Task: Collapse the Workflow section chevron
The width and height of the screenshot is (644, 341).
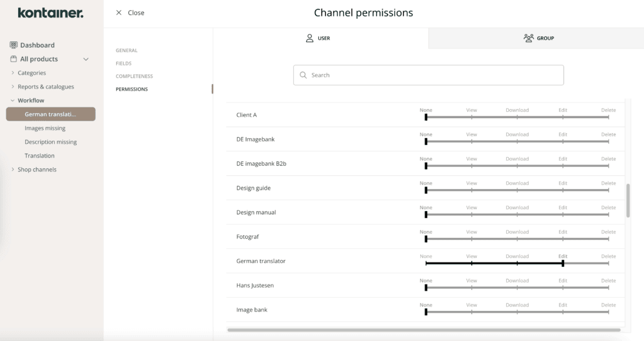Action: pos(13,100)
